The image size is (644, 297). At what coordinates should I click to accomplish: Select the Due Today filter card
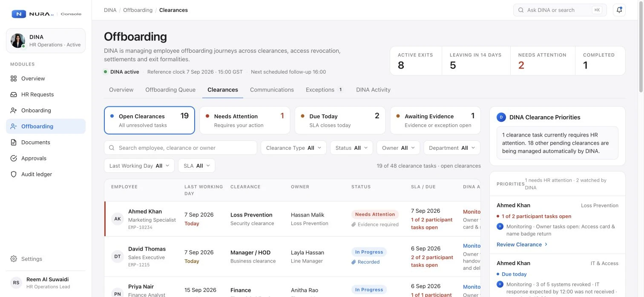(340, 120)
